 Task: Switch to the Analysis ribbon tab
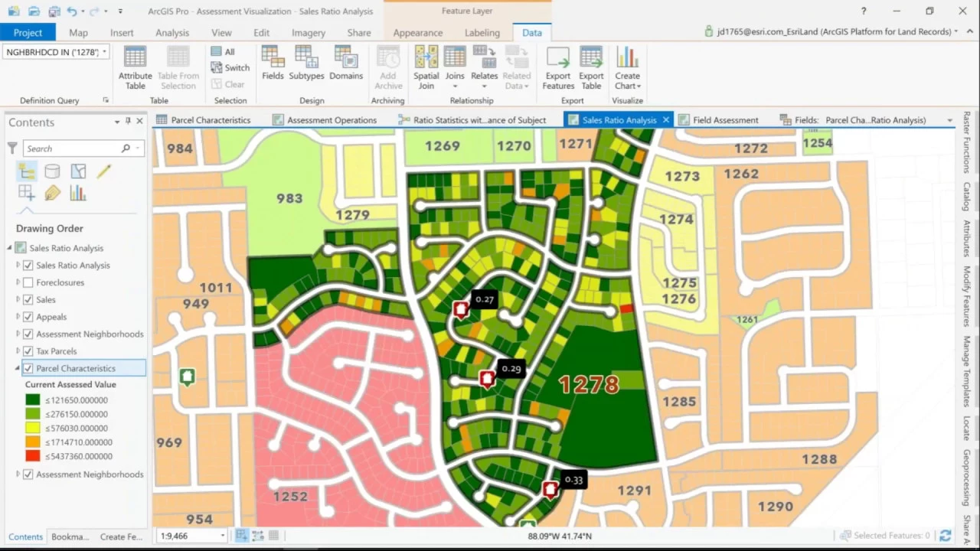pyautogui.click(x=172, y=33)
